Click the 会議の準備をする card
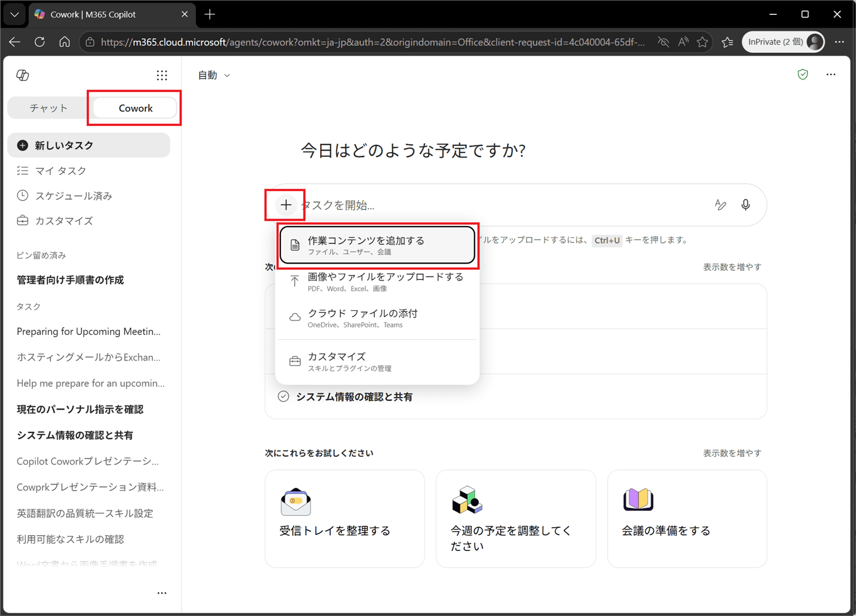This screenshot has width=856, height=616. click(687, 518)
